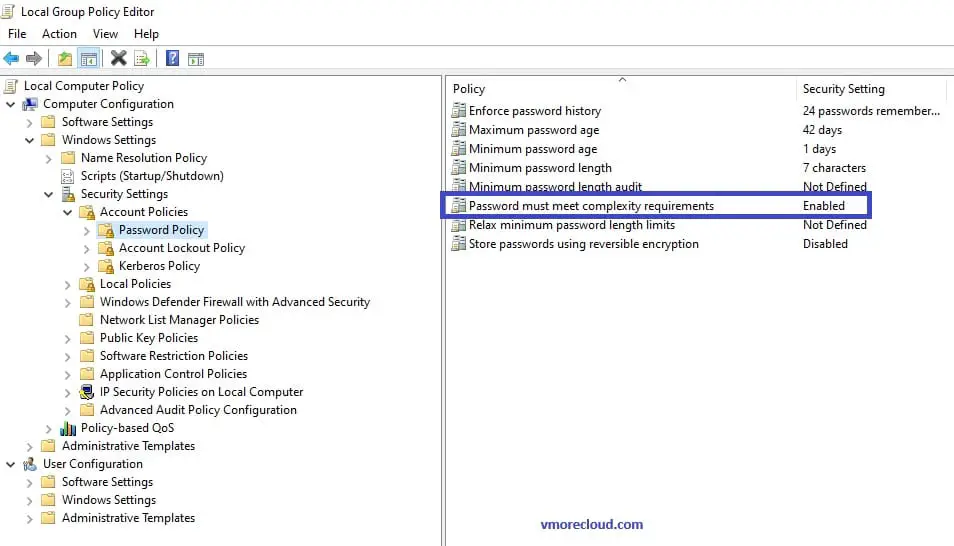Image resolution: width=954 pixels, height=546 pixels.
Task: Click the Scripts (Startup/Shutdown) icon
Action: point(68,177)
